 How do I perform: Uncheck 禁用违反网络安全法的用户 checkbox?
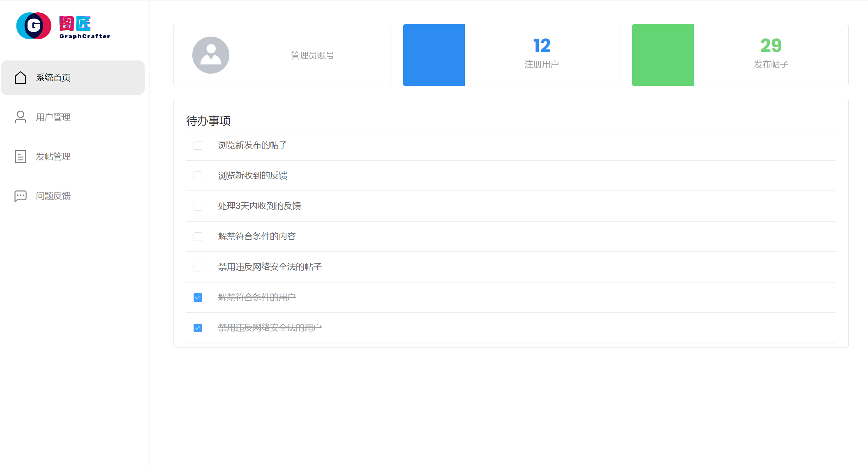pyautogui.click(x=198, y=328)
